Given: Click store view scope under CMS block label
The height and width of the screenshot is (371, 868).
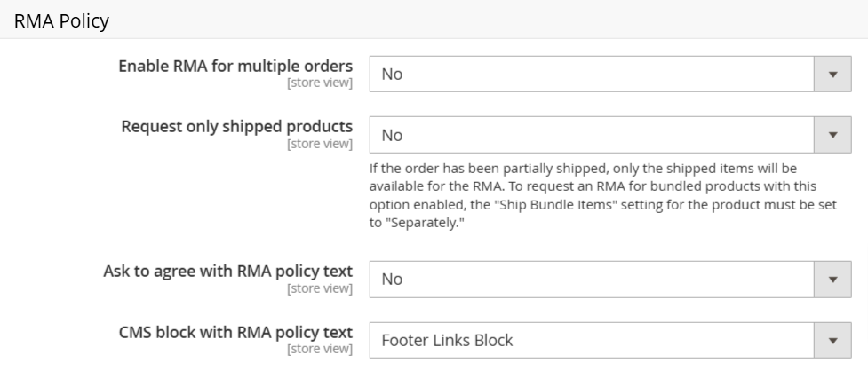Looking at the screenshot, I should click(320, 349).
